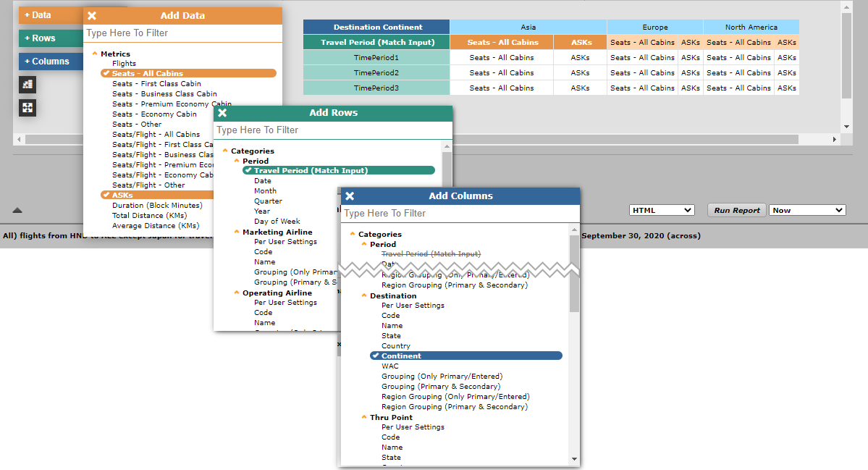
Task: Open the + Columns panel button
Action: pos(51,62)
